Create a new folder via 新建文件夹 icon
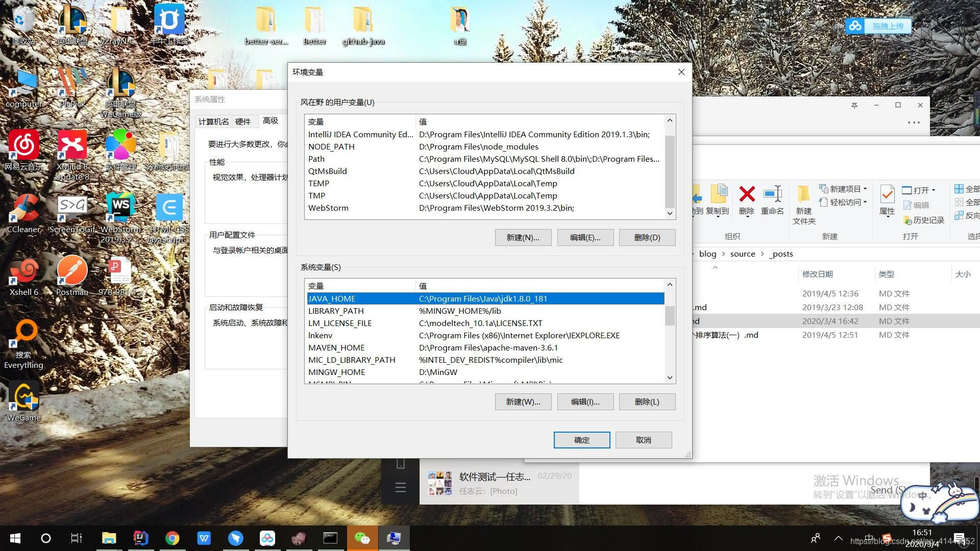 pos(803,202)
